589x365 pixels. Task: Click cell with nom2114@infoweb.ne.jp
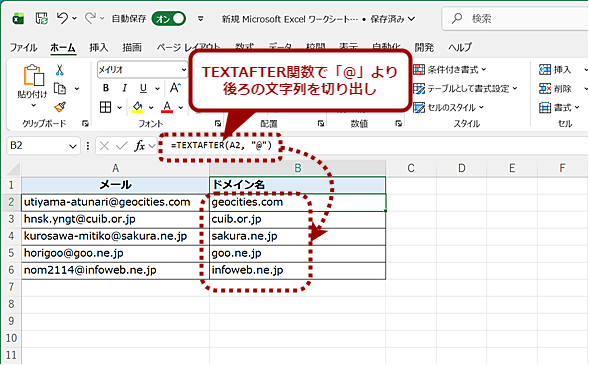point(115,270)
